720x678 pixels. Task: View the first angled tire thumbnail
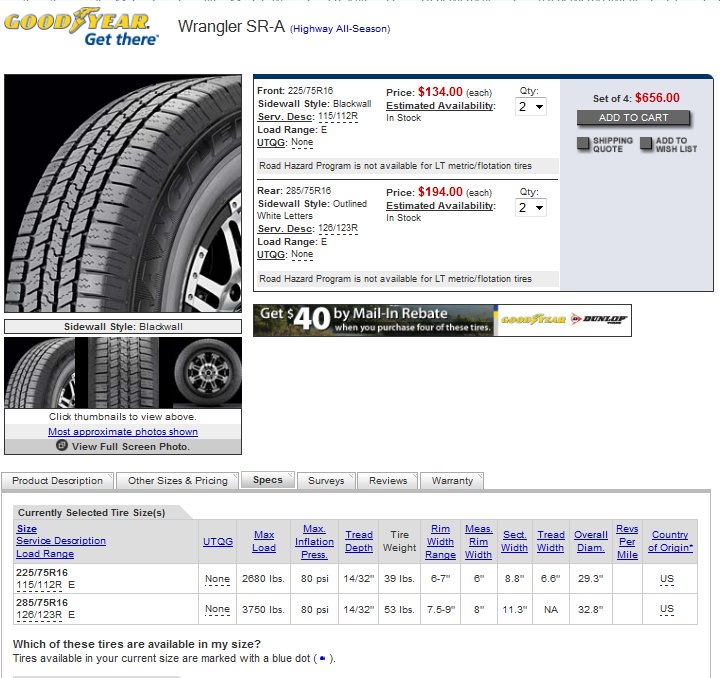tap(40, 373)
